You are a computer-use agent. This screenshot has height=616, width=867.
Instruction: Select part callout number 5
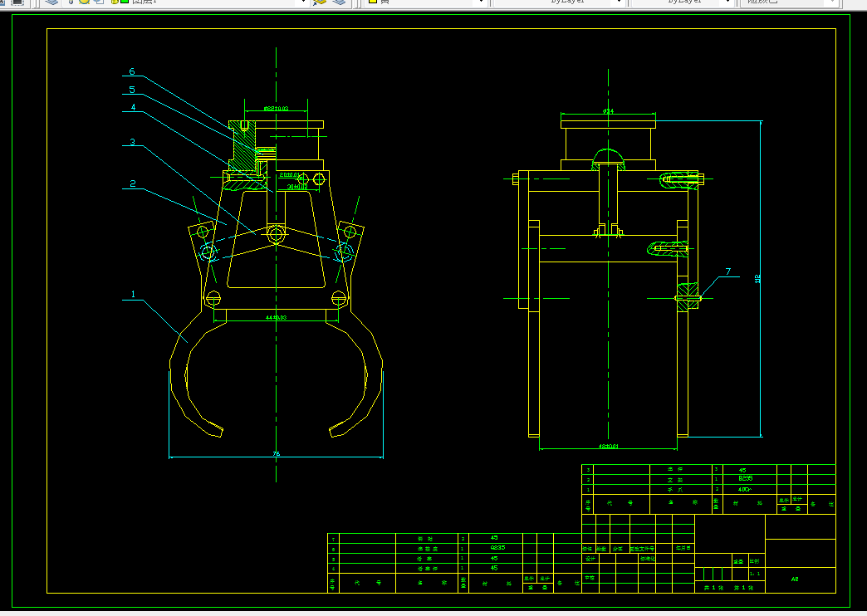pyautogui.click(x=131, y=90)
